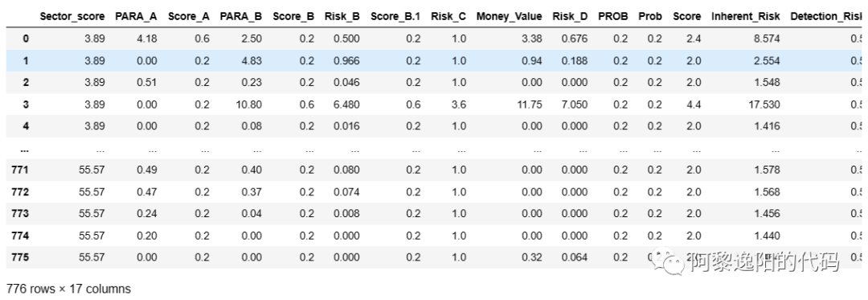Select row index 0
Viewport: 868px width, 300px height.
tap(26, 39)
